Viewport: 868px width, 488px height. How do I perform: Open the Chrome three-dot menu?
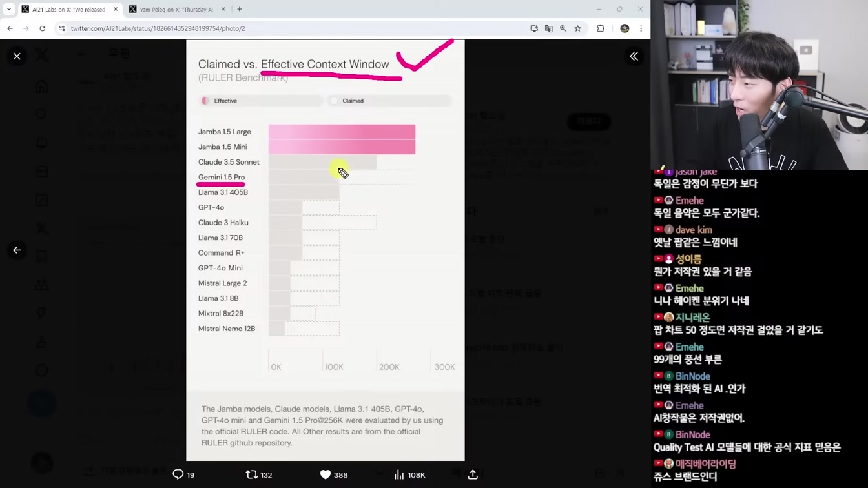pos(641,28)
